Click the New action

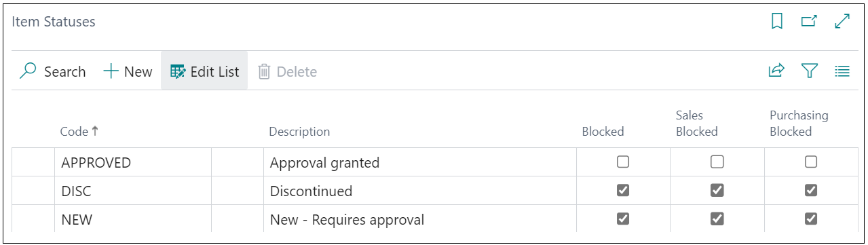pos(128,71)
